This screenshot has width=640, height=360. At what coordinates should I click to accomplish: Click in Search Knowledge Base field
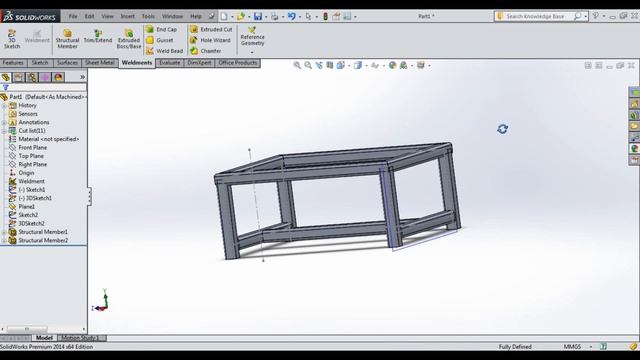click(535, 16)
